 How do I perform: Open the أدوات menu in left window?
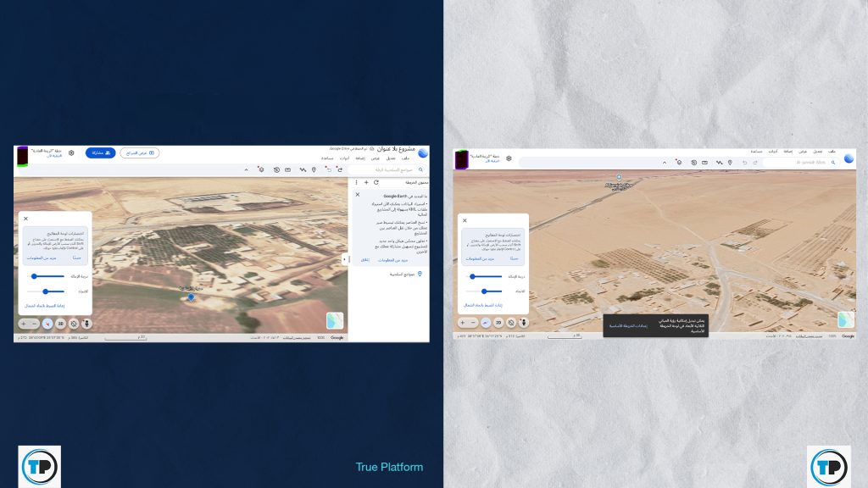(x=344, y=158)
